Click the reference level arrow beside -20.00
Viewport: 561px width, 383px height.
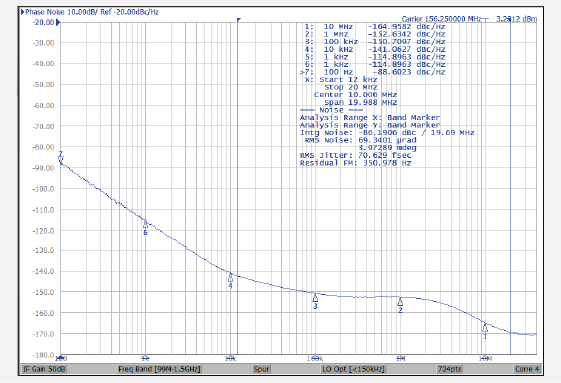(58, 23)
